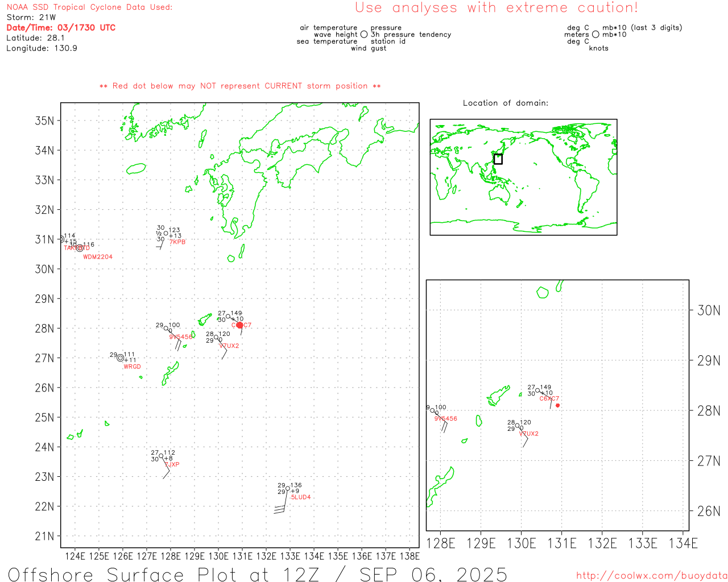728x582 pixels.
Task: Click the station circle in the left legend
Action: tap(364, 35)
